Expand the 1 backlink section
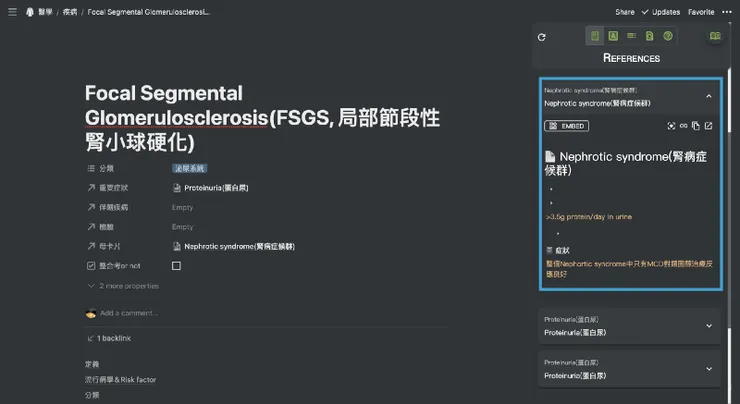Viewport: 740px width, 404px height. [x=109, y=338]
